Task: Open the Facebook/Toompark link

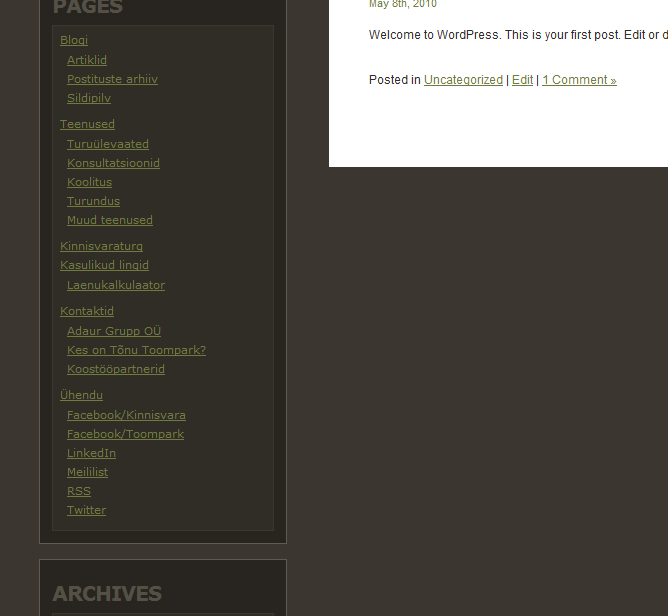Action: point(125,434)
